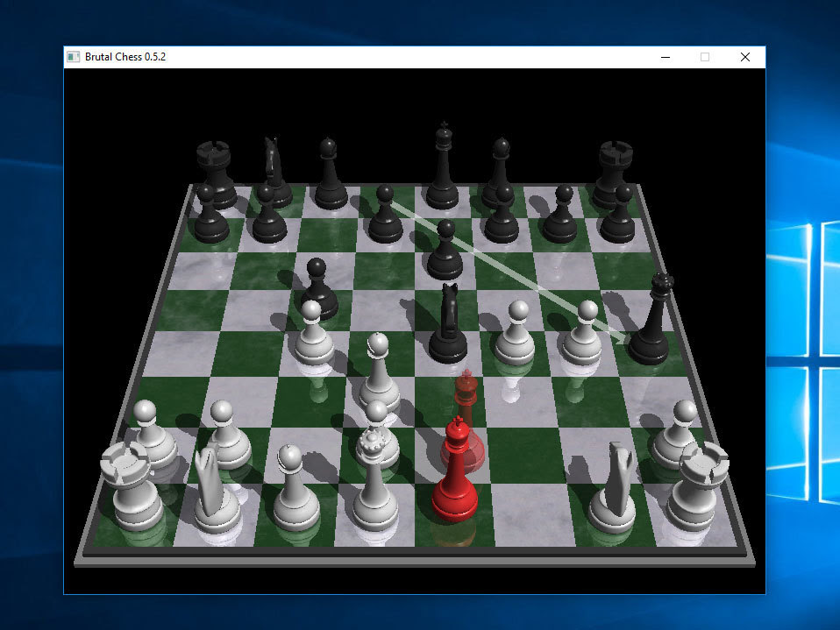Open the Brutal Chess window icon menu

coord(74,57)
